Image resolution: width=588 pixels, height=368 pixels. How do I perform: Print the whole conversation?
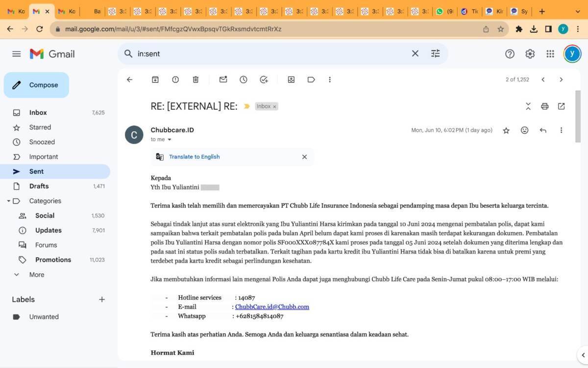[x=544, y=106]
